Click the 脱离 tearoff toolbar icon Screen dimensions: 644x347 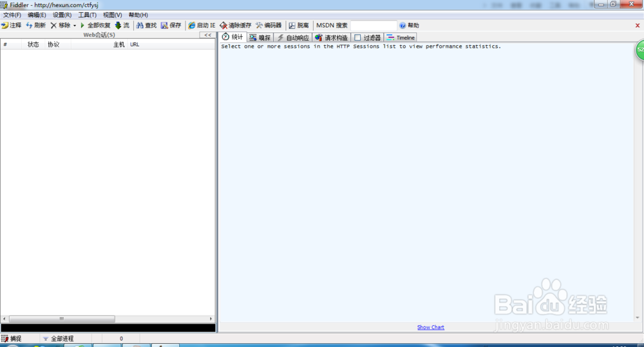click(x=292, y=26)
